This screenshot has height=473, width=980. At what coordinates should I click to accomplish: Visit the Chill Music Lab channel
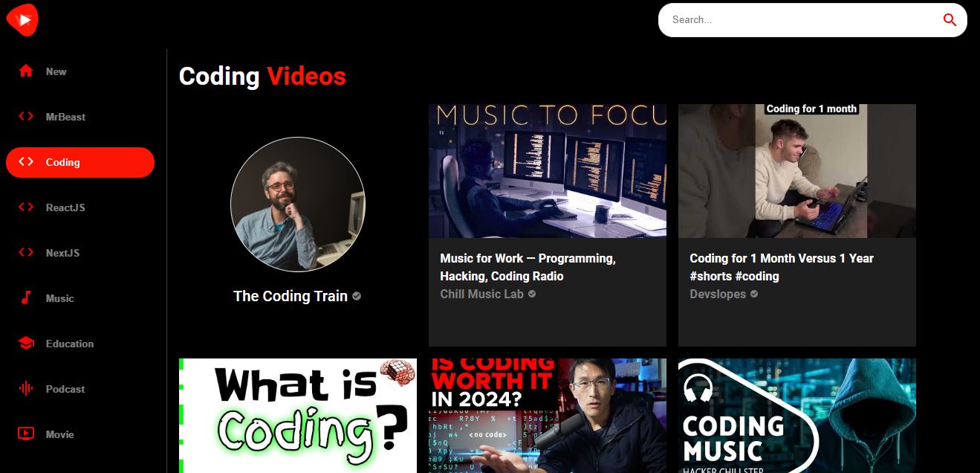pos(482,294)
